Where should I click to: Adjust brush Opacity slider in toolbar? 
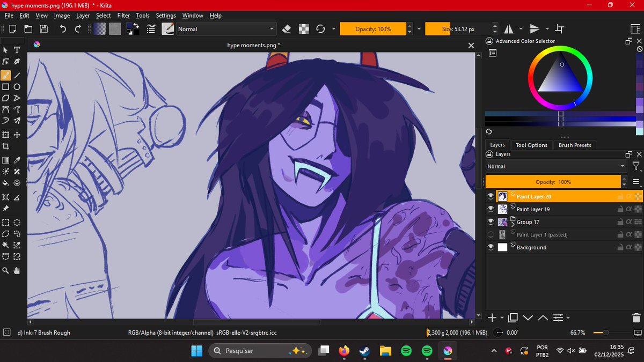pos(373,29)
